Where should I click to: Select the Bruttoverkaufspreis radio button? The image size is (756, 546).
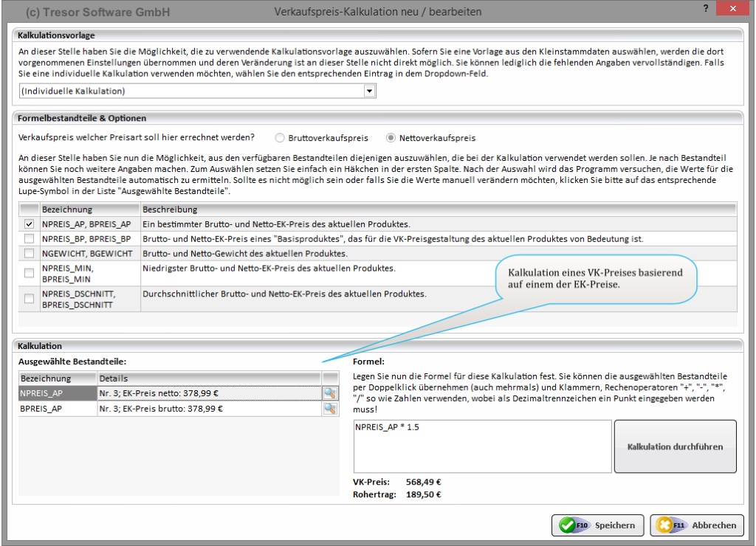280,138
